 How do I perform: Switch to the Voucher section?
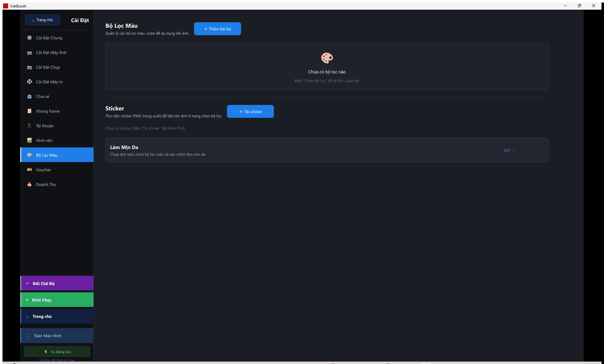[x=57, y=170]
